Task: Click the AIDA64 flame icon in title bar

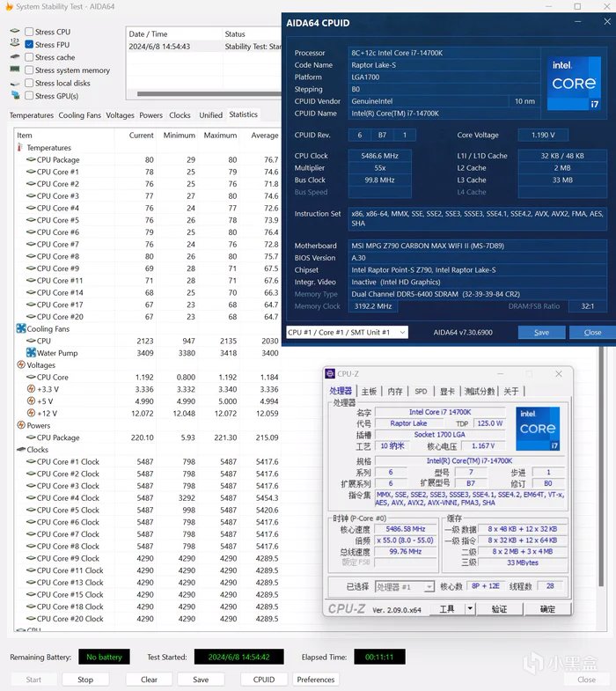Action: coord(9,6)
